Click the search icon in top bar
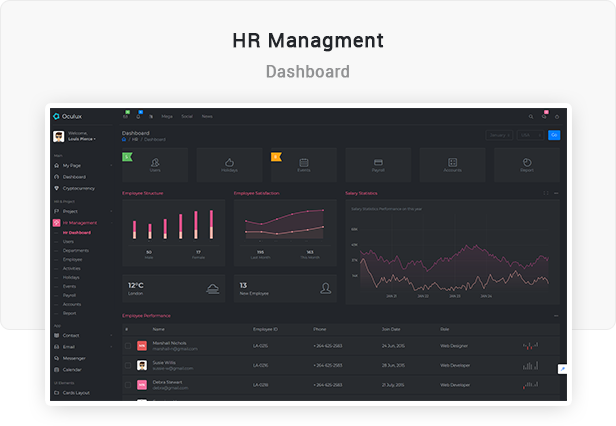Viewport: 616px width, 426px height. [531, 117]
